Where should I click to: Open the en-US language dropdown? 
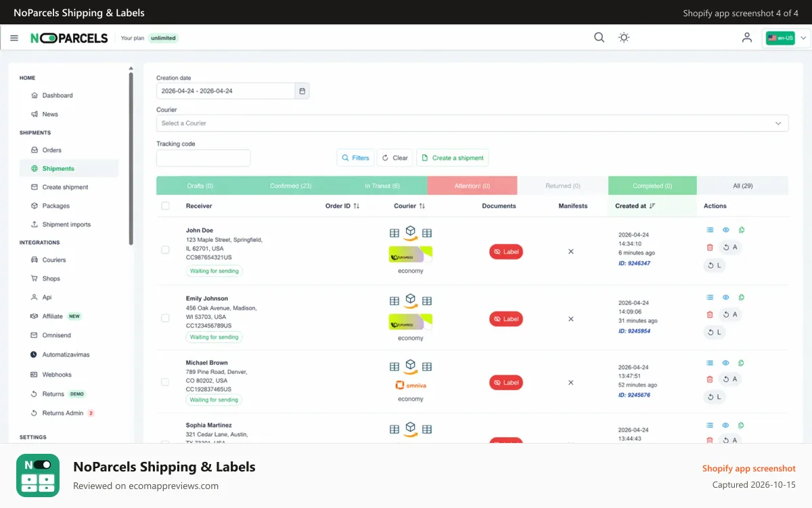tap(786, 38)
